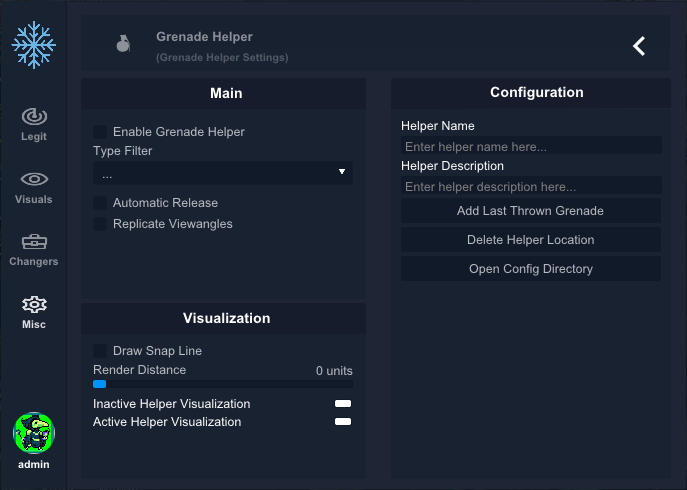Open Inactive Helper Visualization color swatch
687x490 pixels.
(x=343, y=404)
